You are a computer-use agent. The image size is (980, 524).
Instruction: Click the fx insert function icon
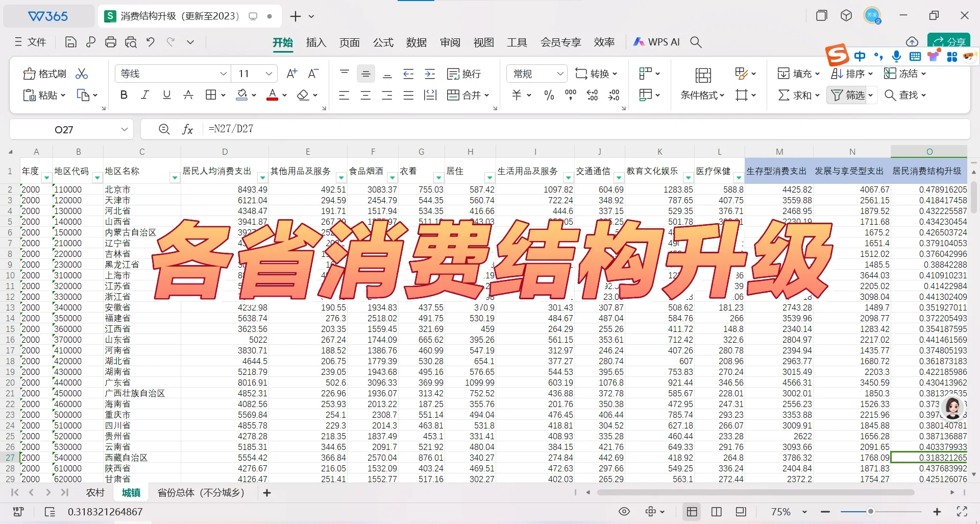pyautogui.click(x=187, y=130)
